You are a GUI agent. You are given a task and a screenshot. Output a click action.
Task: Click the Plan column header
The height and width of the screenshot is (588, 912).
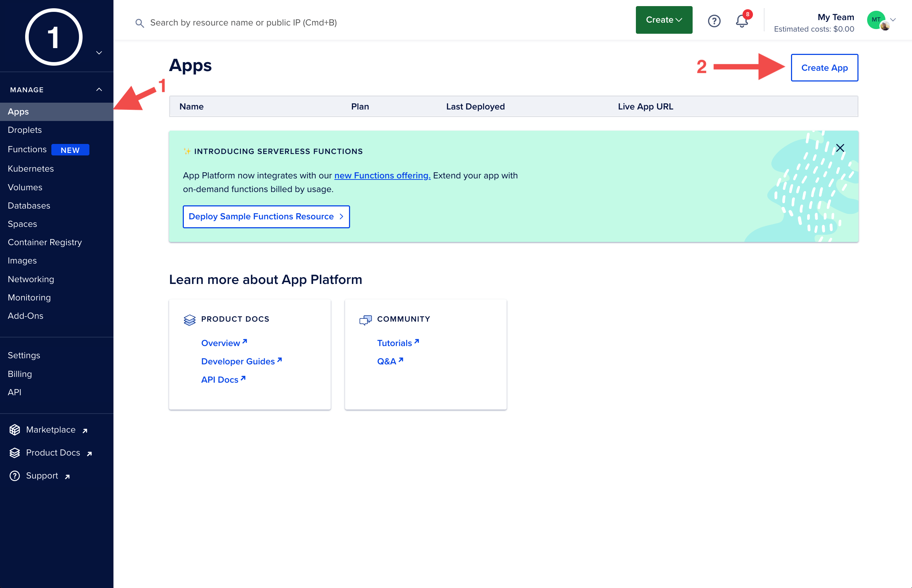click(x=360, y=107)
